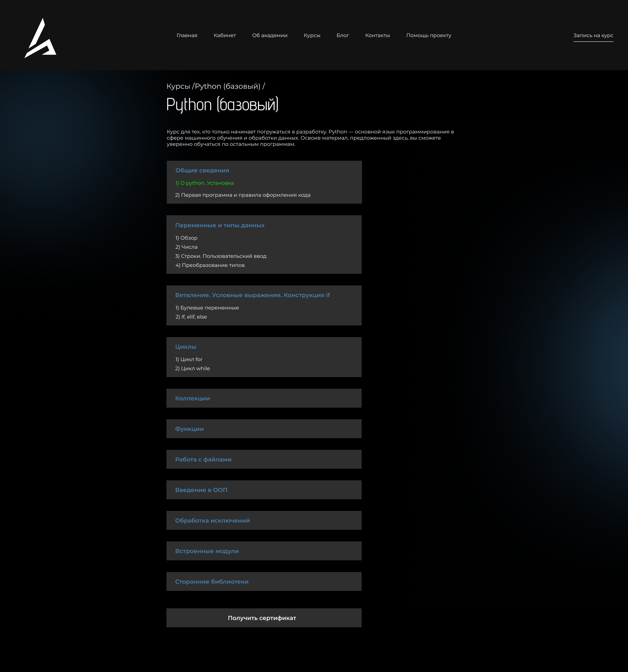
Task: Collapse the Общие сведения section
Action: click(202, 170)
